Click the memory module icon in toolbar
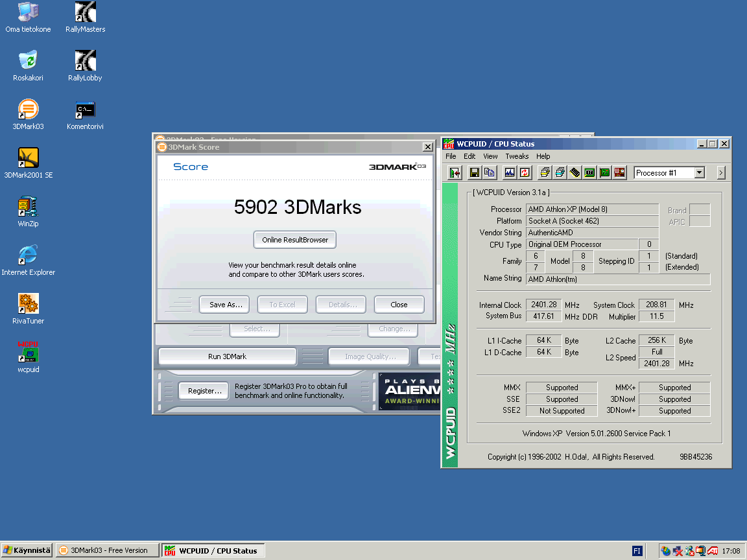747x560 pixels. point(575,172)
